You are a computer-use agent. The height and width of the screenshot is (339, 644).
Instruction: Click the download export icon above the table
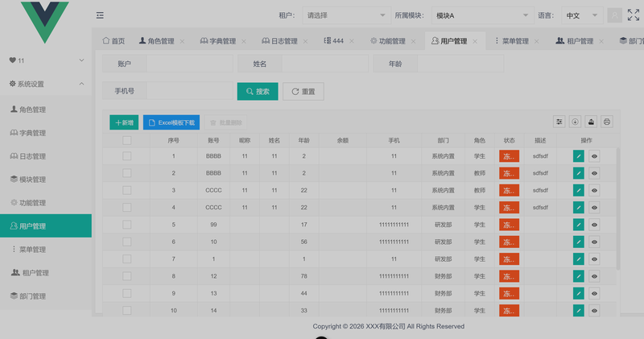click(575, 122)
